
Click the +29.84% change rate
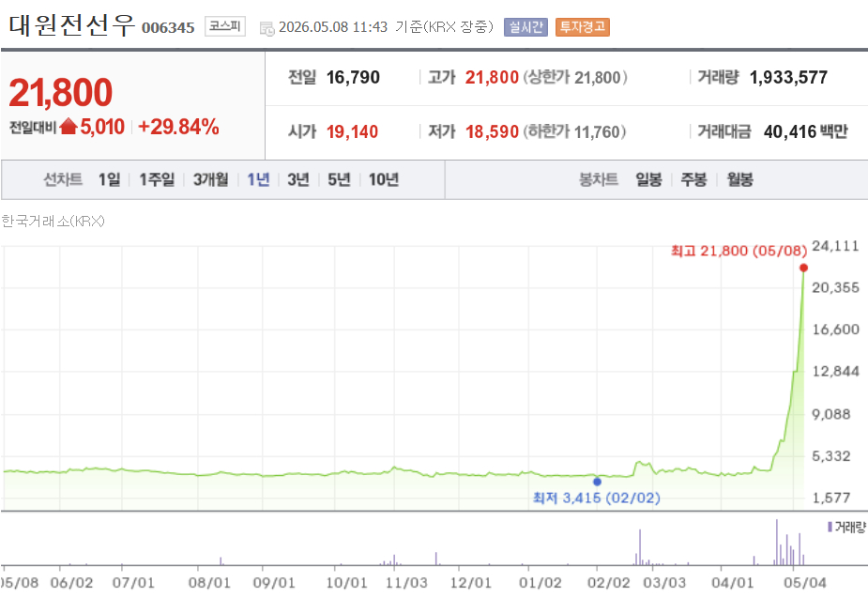pos(179,127)
